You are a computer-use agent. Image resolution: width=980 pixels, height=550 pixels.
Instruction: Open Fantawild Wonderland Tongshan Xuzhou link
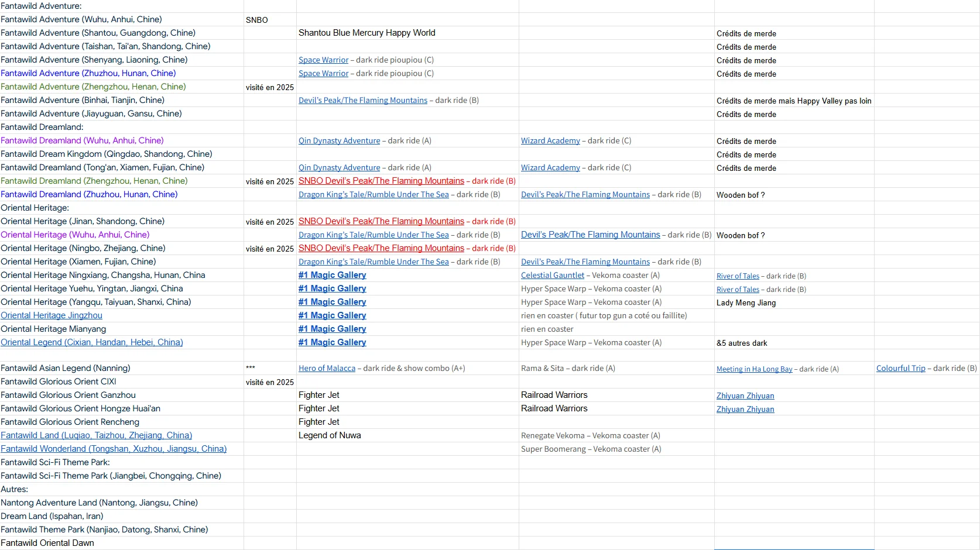(x=114, y=449)
